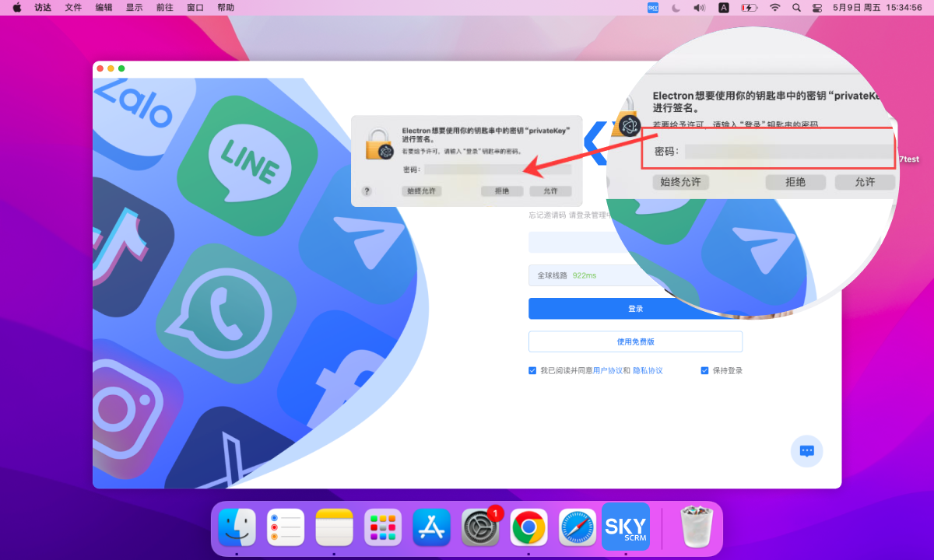Click 始终允许 in the unmagnified keychain dialog

point(422,191)
